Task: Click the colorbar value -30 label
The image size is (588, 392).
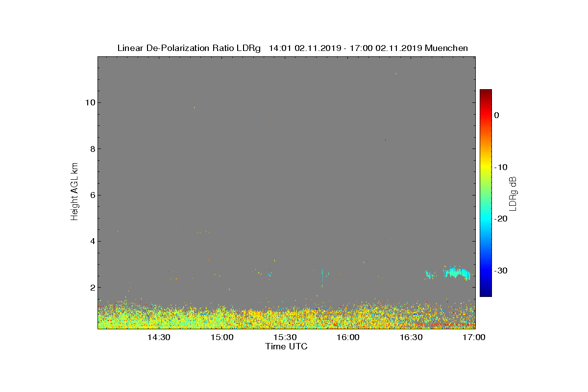Action: (501, 270)
